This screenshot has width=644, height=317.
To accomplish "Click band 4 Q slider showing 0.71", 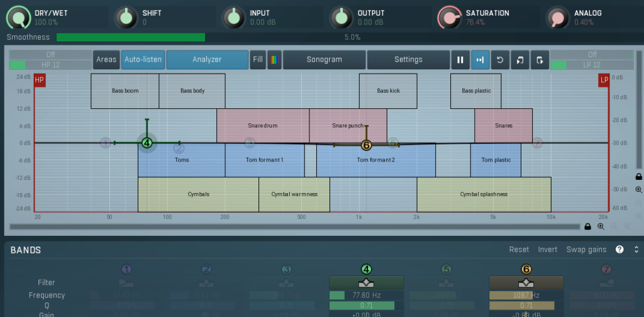I will [367, 306].
